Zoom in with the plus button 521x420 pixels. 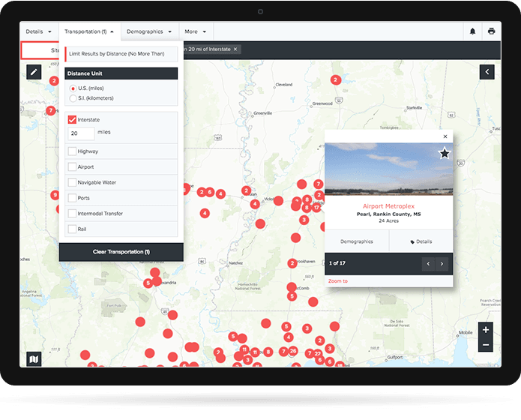pyautogui.click(x=486, y=330)
